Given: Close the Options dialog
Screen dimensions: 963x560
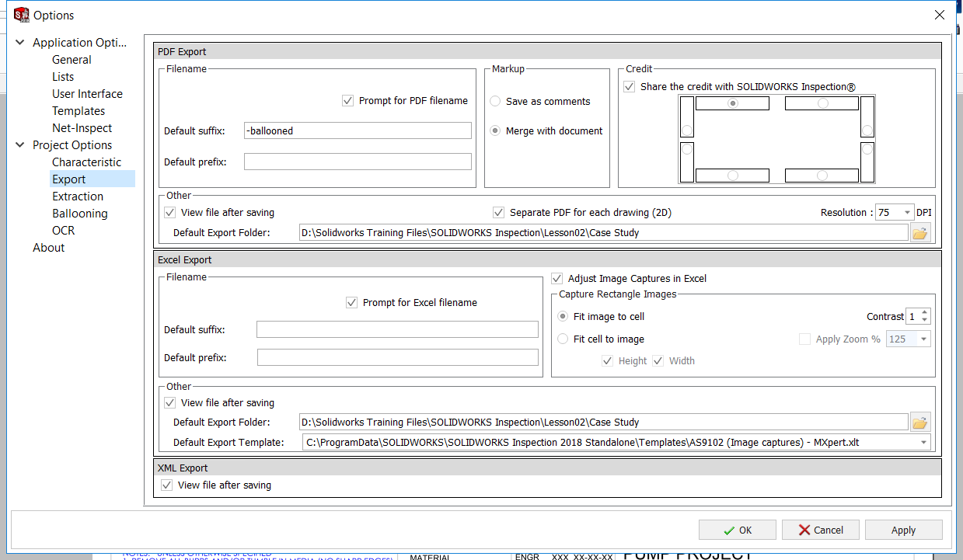Looking at the screenshot, I should click(940, 15).
